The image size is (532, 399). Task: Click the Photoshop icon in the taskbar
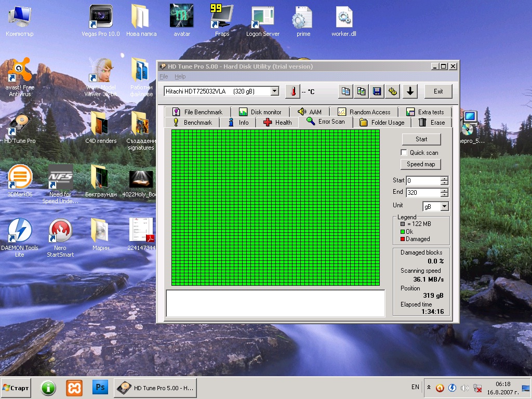click(x=100, y=388)
